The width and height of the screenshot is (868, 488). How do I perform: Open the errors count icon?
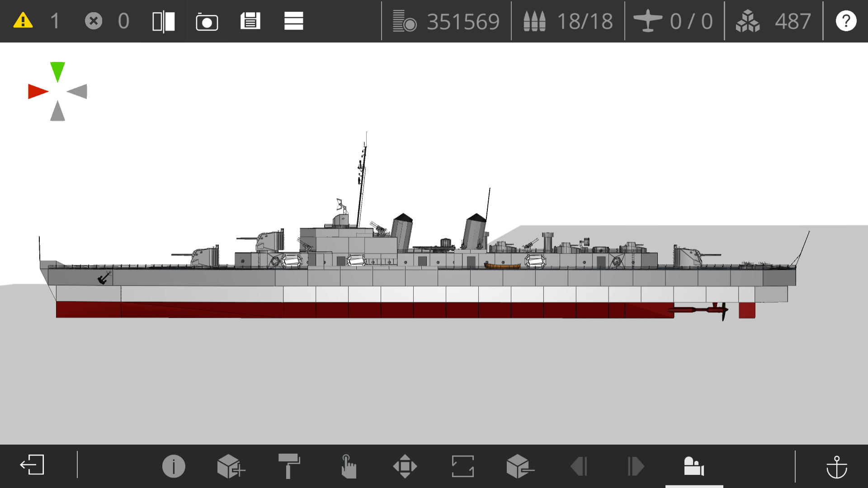[x=94, y=21]
